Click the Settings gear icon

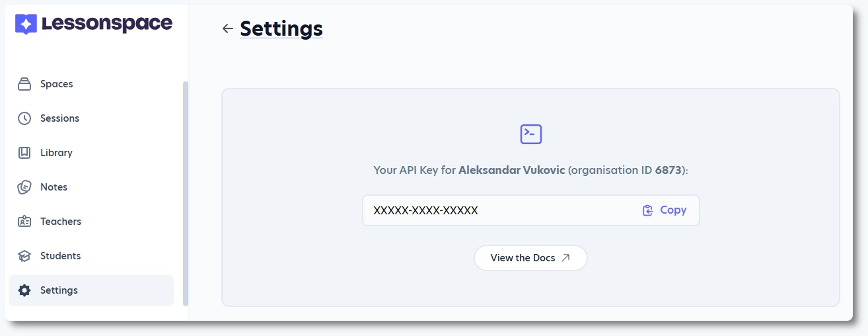[x=24, y=290]
